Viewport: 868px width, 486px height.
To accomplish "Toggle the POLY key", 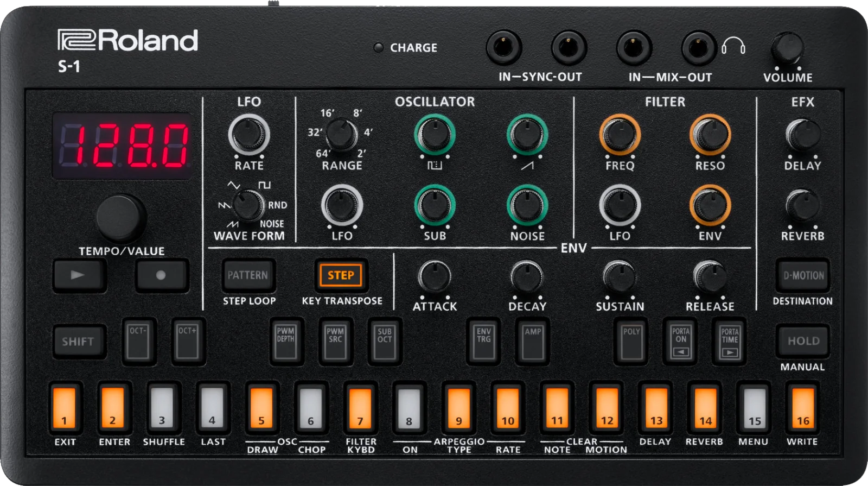I will tap(631, 342).
